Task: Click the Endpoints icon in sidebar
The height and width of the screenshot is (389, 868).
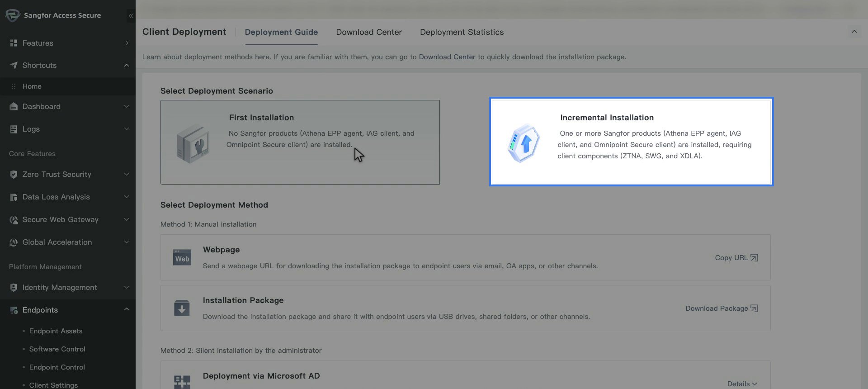Action: (x=14, y=310)
